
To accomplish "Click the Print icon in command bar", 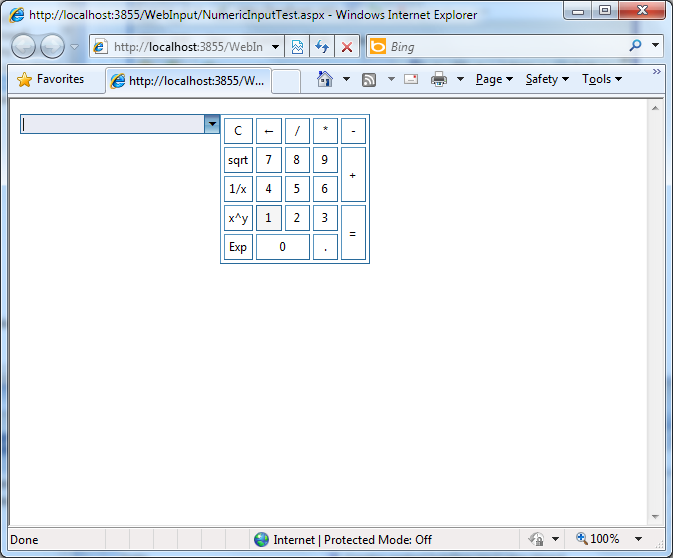I will pos(439,80).
